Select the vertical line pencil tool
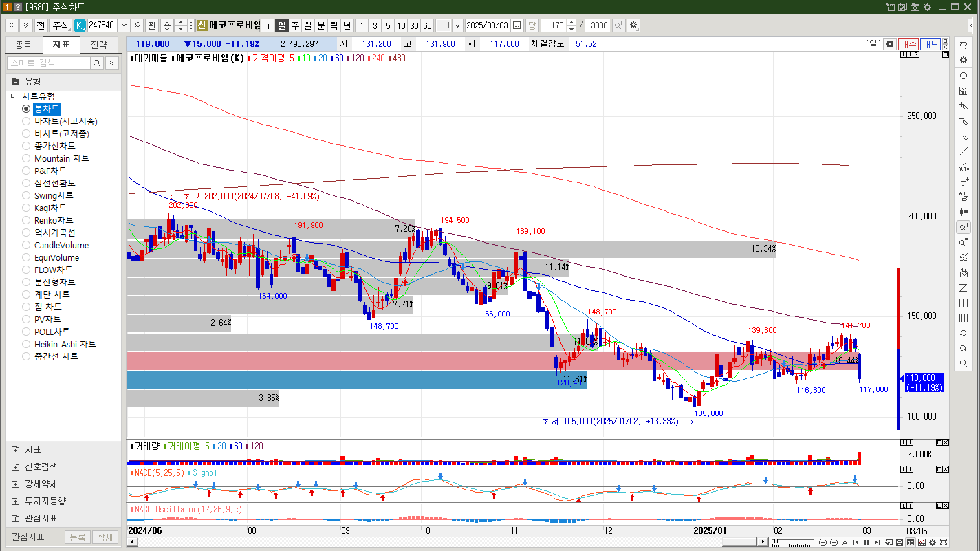This screenshot has width=980, height=551. point(963,136)
